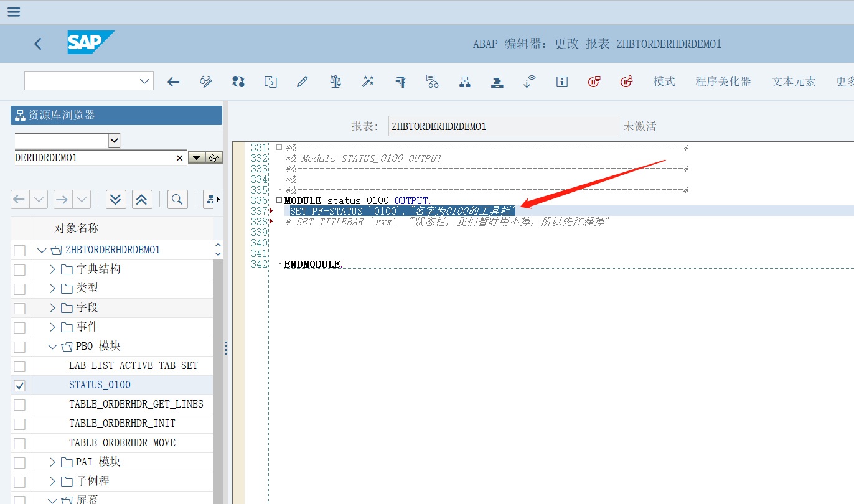Image resolution: width=854 pixels, height=504 pixels.
Task: Click the activate magic wand icon
Action: pos(367,82)
